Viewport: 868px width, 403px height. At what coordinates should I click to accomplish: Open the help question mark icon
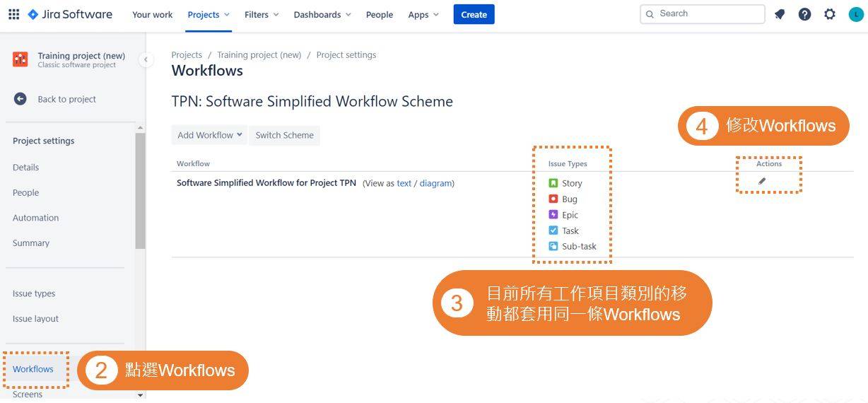point(804,14)
